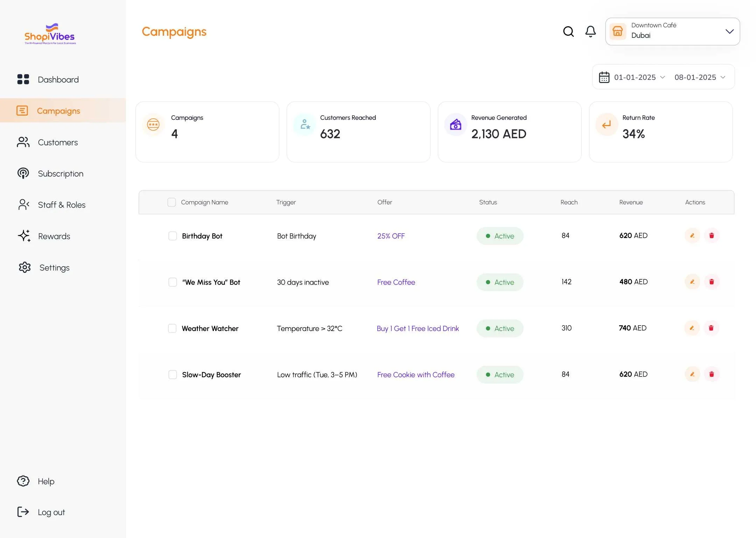The image size is (756, 538).
Task: Click Active status badge for Birthday Bot
Action: click(500, 236)
